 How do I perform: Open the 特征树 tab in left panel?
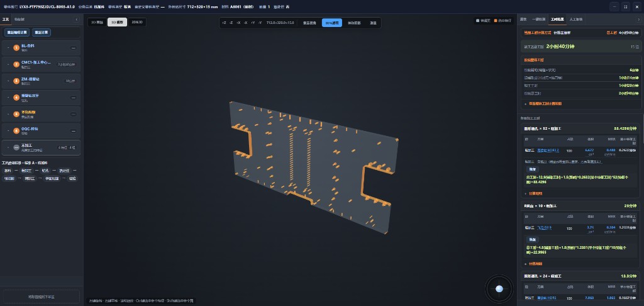19,20
